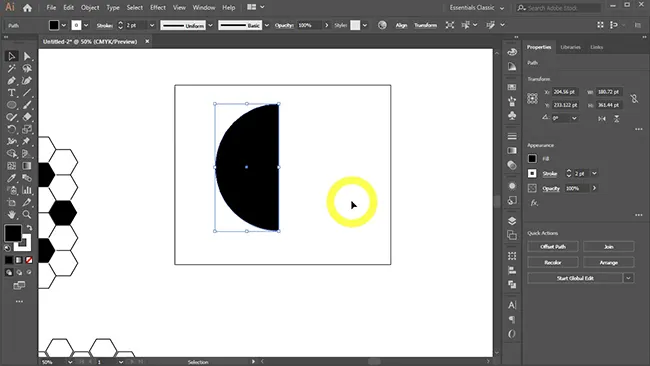Select the Lasso tool

pos(27,68)
